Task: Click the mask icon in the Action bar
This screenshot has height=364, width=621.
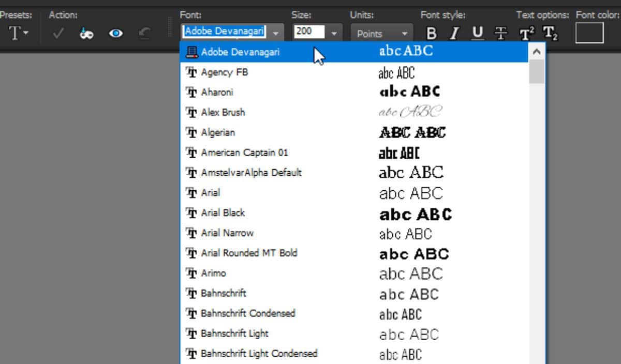Action: click(86, 33)
